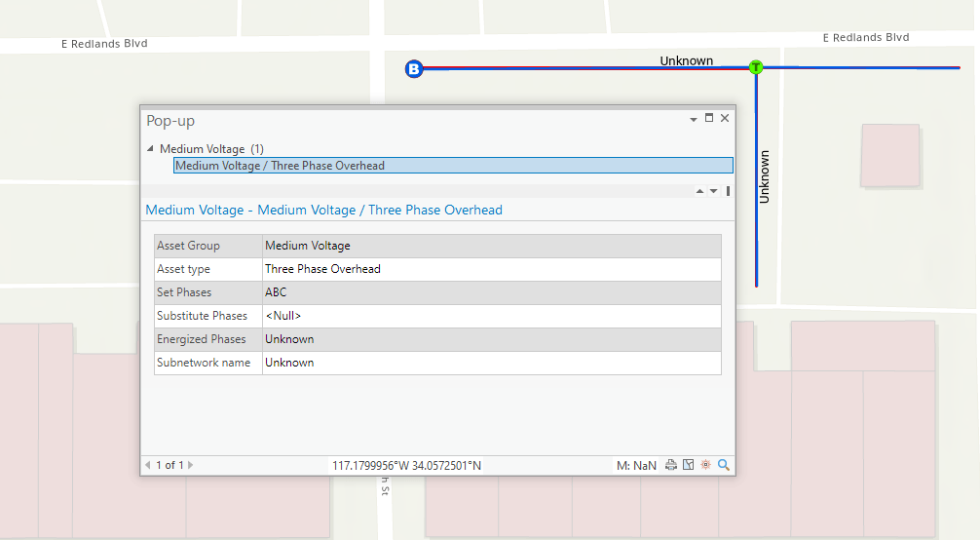This screenshot has width=980, height=540.
Task: Select Medium Voltage / Three Phase Overhead tree row
Action: pyautogui.click(x=453, y=165)
